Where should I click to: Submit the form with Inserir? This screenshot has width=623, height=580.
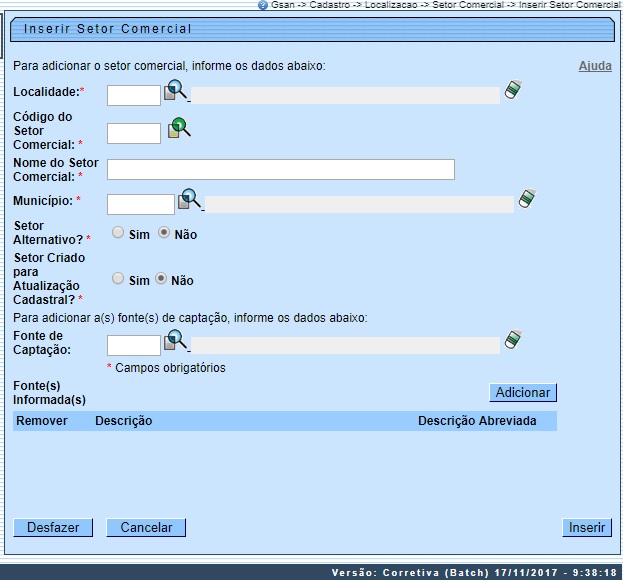point(587,527)
